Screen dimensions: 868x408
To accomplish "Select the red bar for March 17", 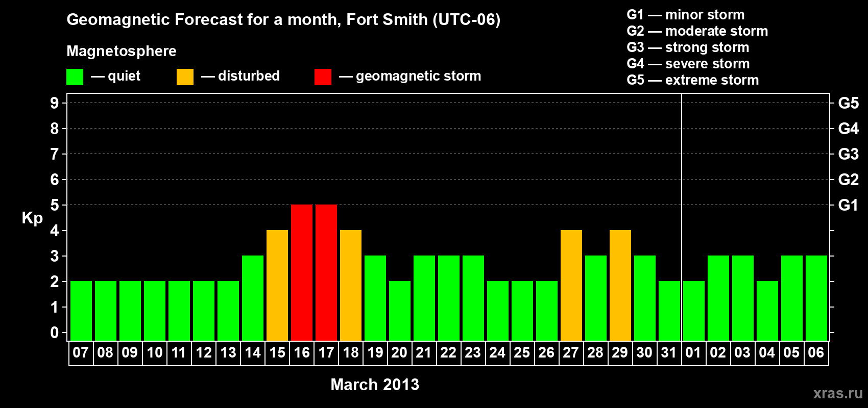I will click(326, 273).
